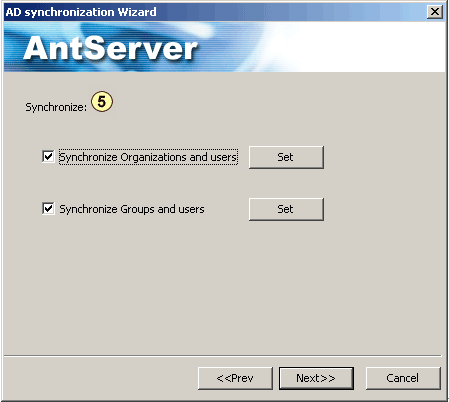Viewport: 449px width, 402px height.
Task: Go back with the <<Prev button
Action: pyautogui.click(x=235, y=378)
